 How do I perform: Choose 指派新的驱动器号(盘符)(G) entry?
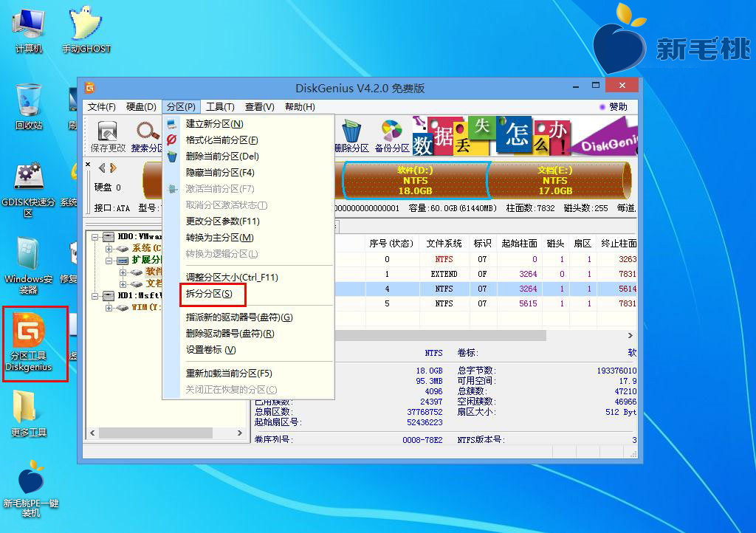248,317
